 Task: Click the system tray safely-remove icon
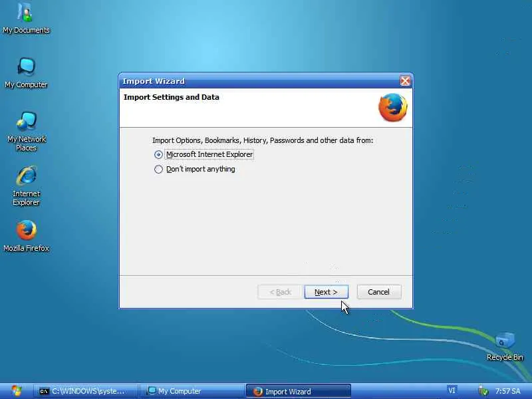point(483,391)
